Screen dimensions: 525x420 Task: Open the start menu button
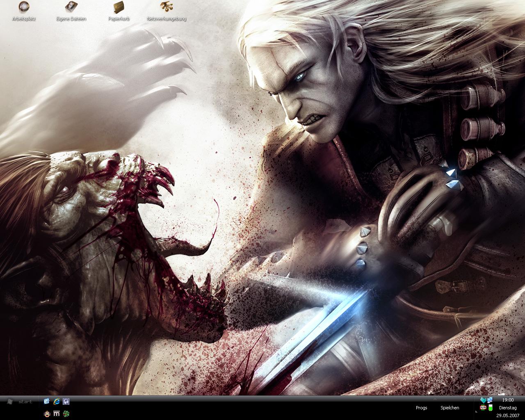coord(20,402)
